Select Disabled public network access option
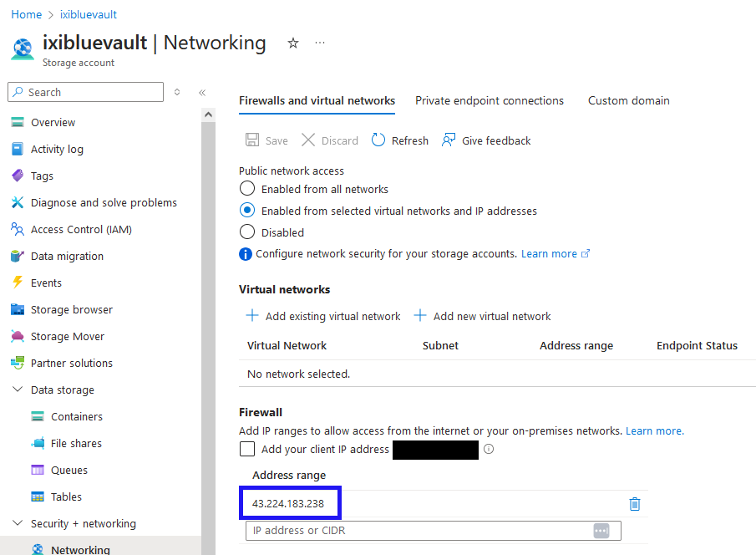This screenshot has height=555, width=756. 247,232
